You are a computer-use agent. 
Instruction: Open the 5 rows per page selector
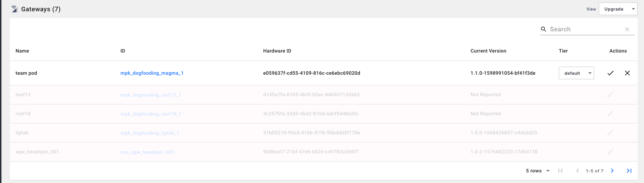tap(538, 171)
